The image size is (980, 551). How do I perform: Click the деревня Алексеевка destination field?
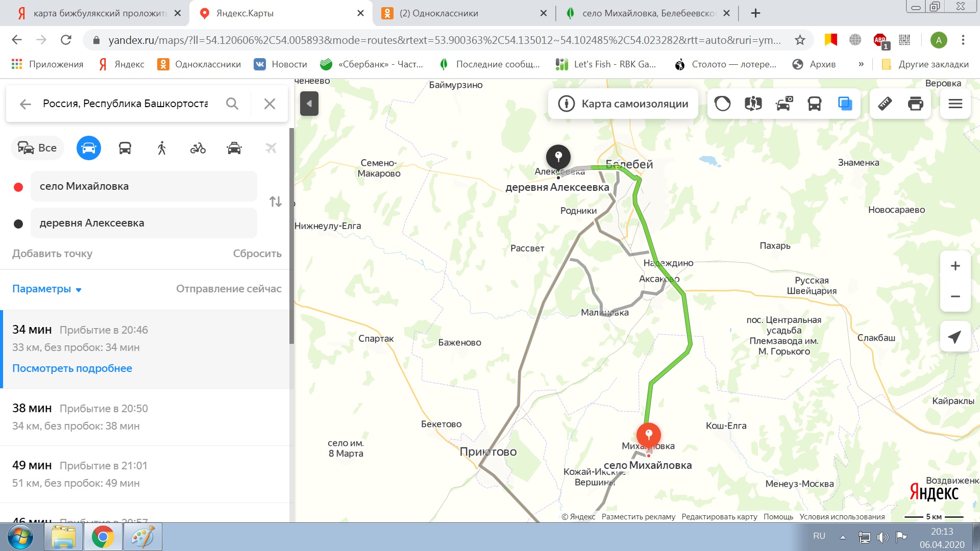[144, 223]
